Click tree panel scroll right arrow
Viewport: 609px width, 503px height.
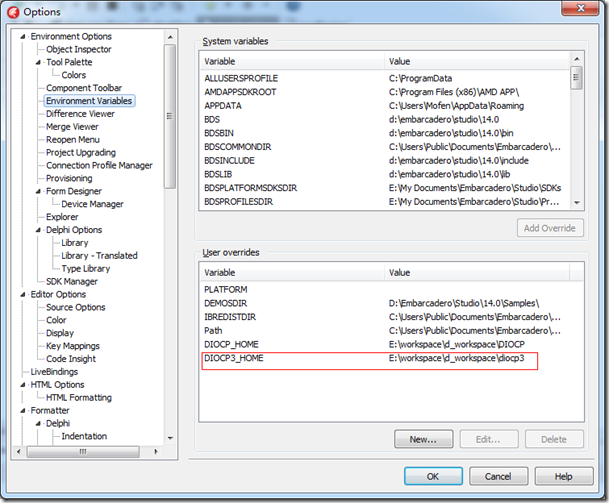point(156,451)
